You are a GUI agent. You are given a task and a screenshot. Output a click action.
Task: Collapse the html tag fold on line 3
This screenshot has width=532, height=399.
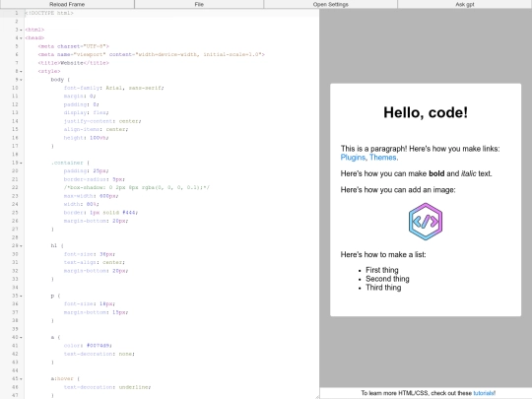(x=21, y=30)
